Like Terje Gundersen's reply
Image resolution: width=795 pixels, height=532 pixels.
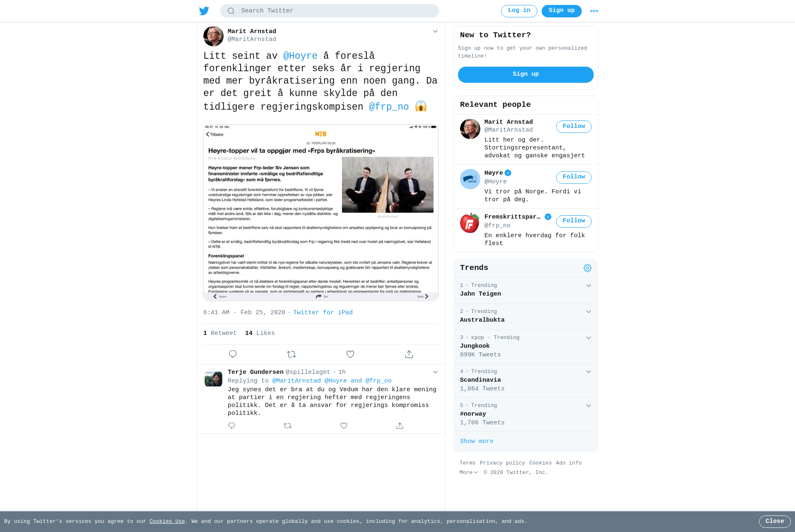tap(344, 426)
